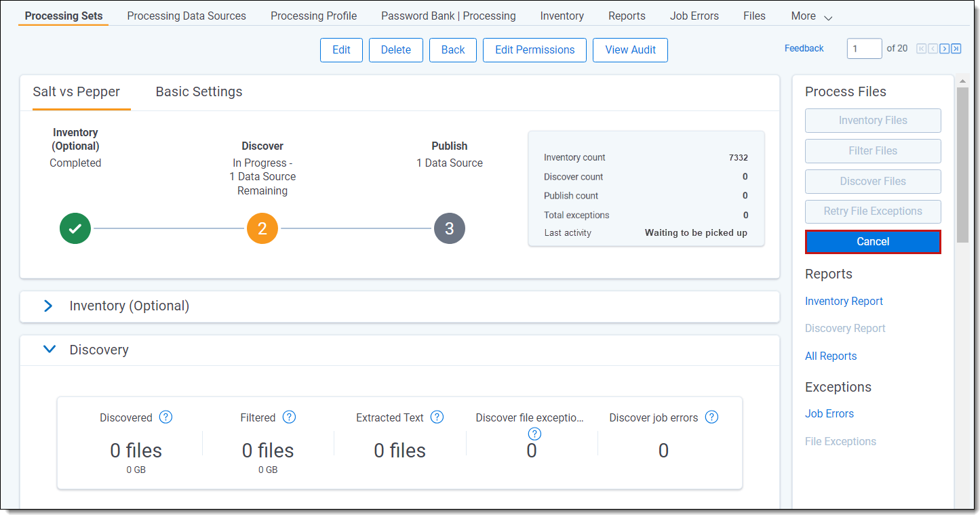Image resolution: width=980 pixels, height=515 pixels.
Task: Open Password Bank | Processing tab
Action: pos(448,16)
